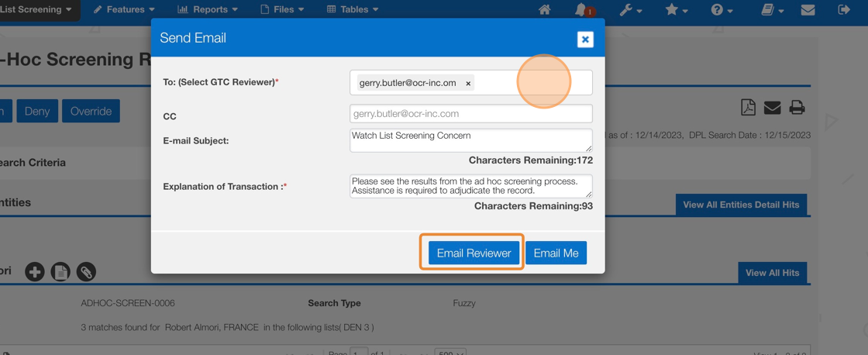
Task: Click the View All Hits button
Action: [772, 273]
